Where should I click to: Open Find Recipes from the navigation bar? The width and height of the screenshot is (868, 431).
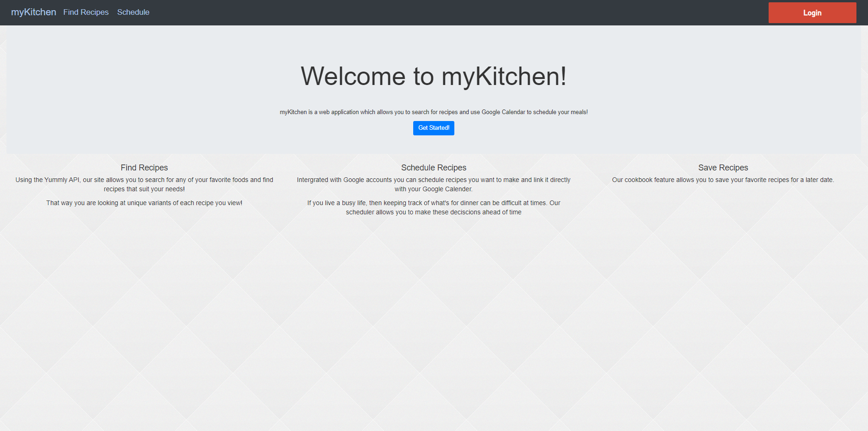(x=86, y=12)
